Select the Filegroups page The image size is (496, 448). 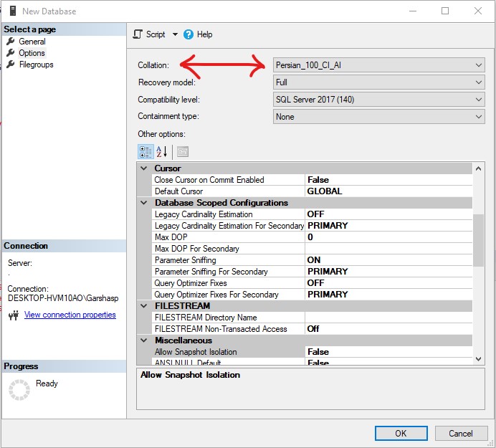pyautogui.click(x=36, y=65)
